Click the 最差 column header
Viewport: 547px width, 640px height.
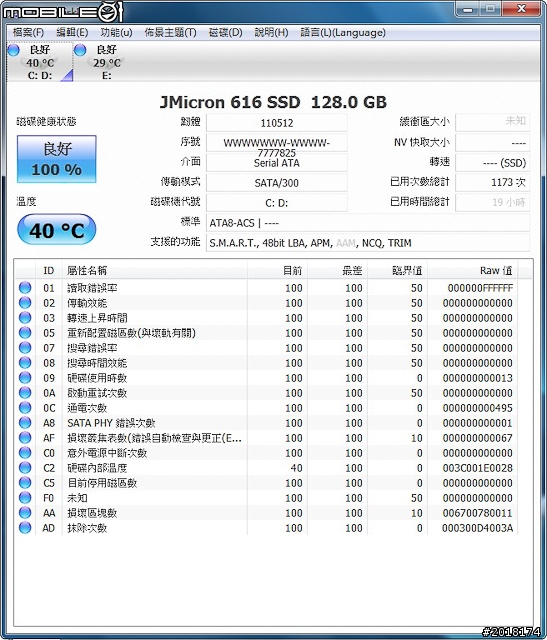(337, 270)
